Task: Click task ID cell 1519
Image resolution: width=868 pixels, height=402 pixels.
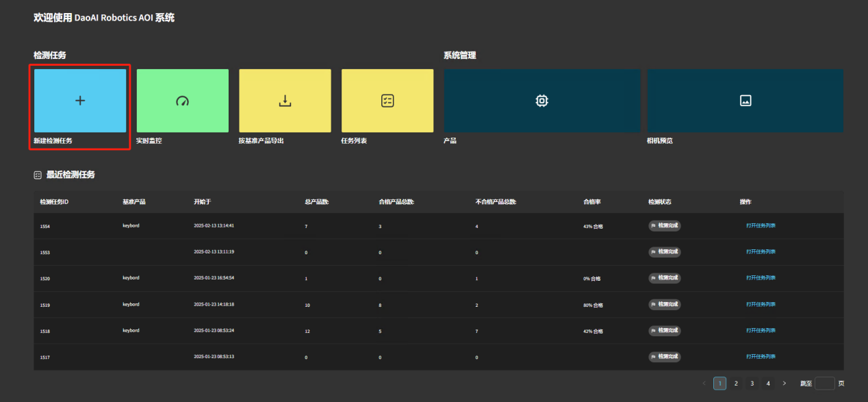Action: [x=45, y=305]
